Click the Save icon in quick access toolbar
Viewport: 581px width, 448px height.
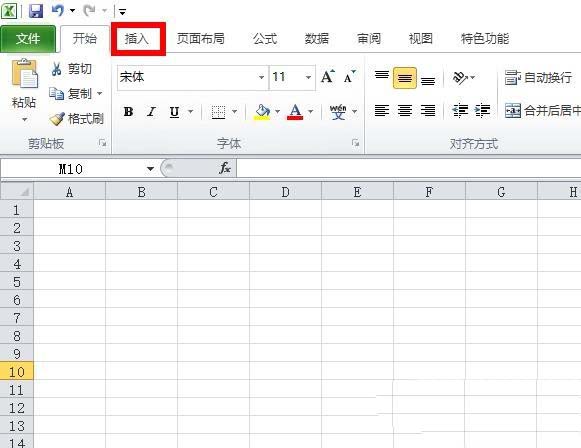tap(36, 11)
